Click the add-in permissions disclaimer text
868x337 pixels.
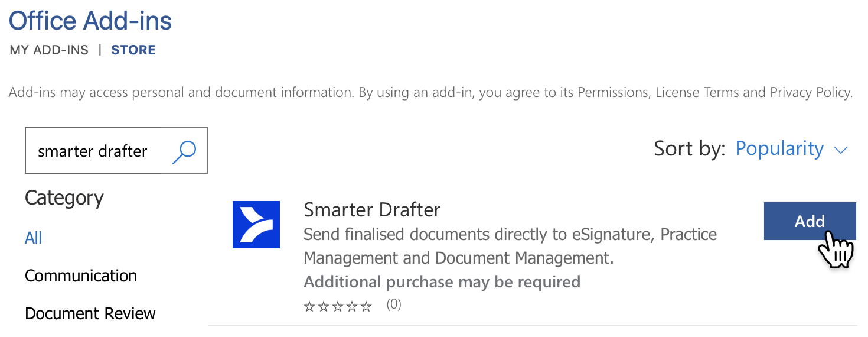[x=430, y=93]
